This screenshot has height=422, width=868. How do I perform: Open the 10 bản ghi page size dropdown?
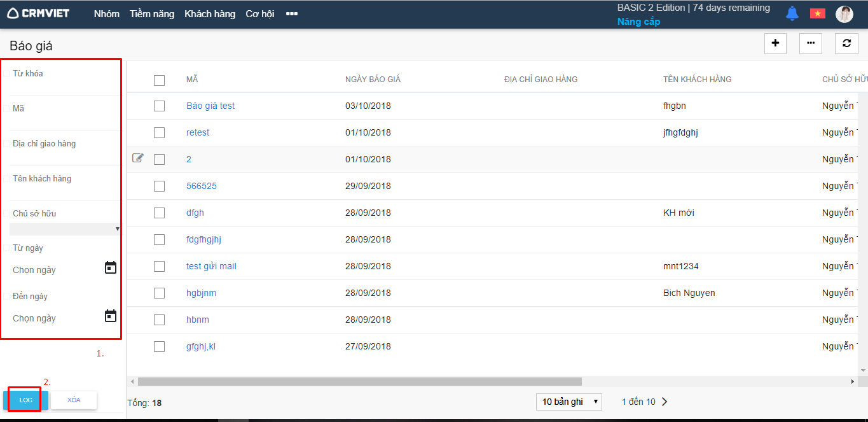click(569, 402)
